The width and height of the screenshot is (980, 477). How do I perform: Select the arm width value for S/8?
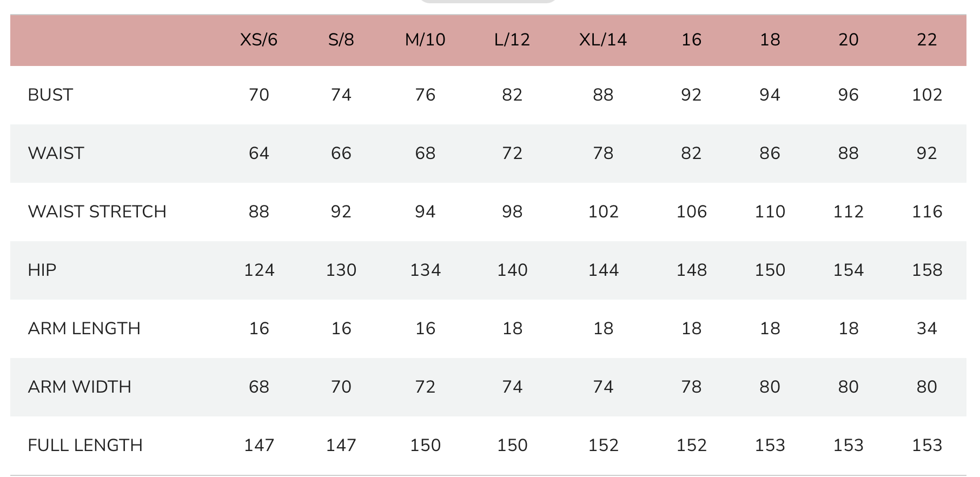point(341,387)
